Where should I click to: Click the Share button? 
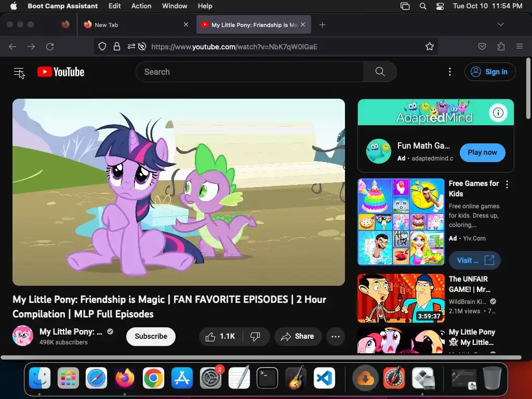(298, 336)
